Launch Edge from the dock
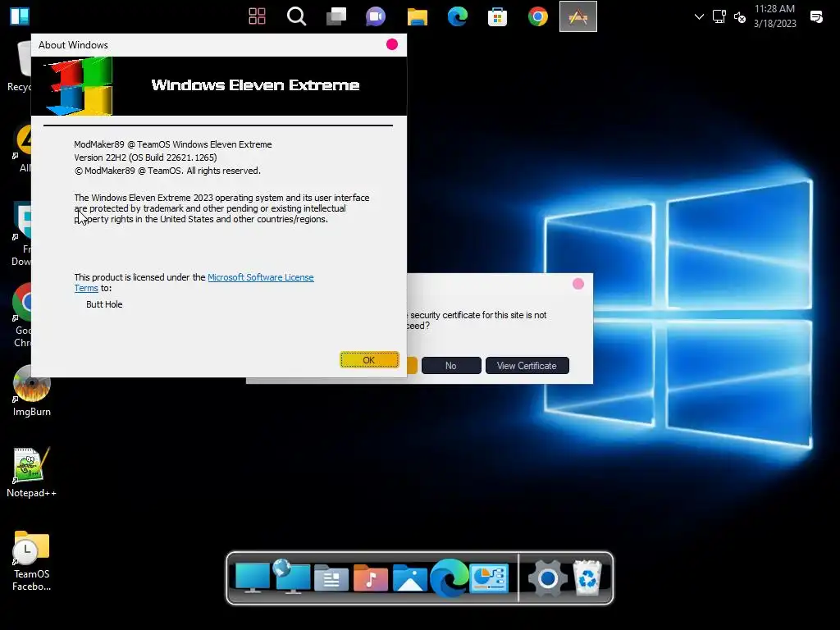The image size is (840, 630). (449, 577)
